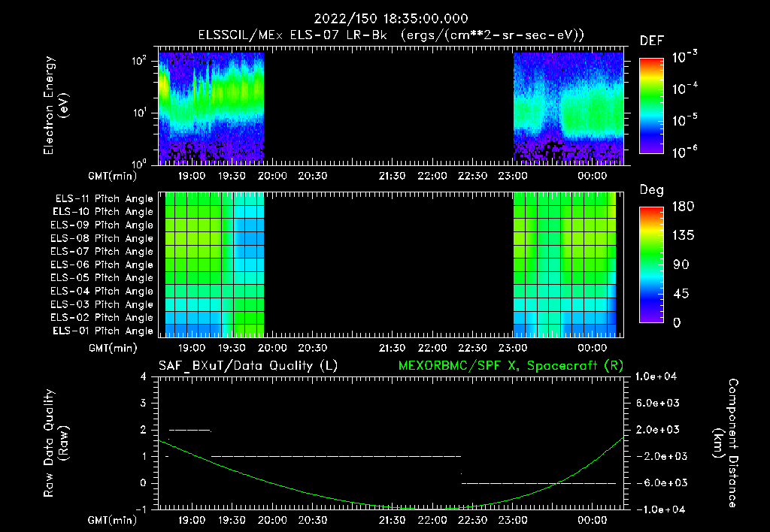Click the 10⁻⁶ tick label on DEF scale

tap(684, 152)
